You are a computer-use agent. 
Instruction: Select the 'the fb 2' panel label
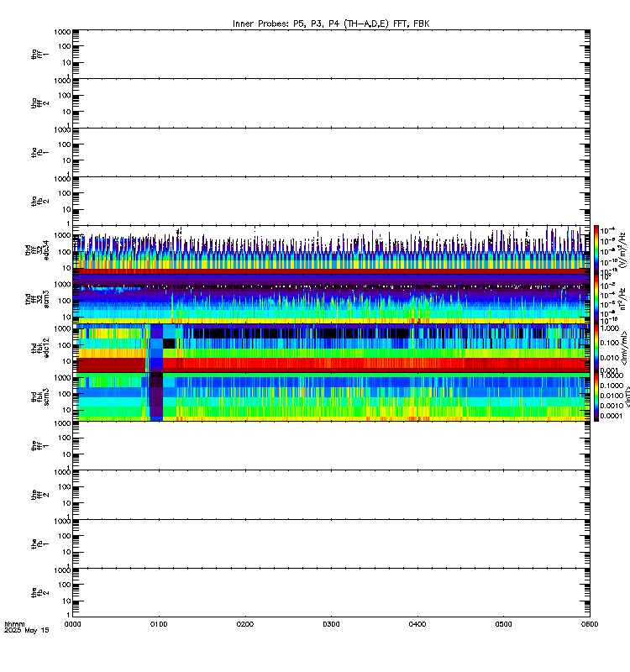39,593
